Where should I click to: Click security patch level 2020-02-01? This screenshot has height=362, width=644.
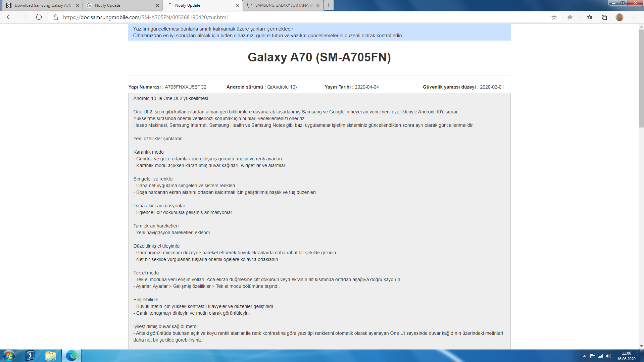click(492, 87)
